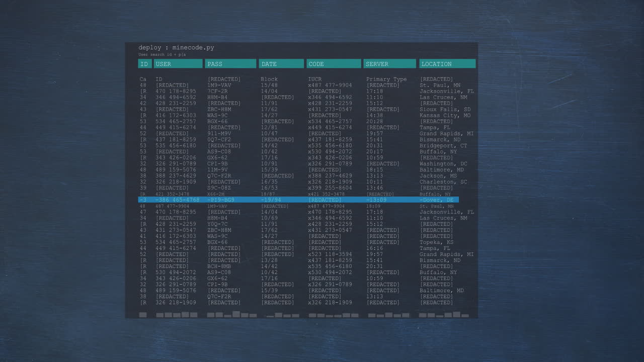
Task: Click the User search input line
Action: coord(161,54)
